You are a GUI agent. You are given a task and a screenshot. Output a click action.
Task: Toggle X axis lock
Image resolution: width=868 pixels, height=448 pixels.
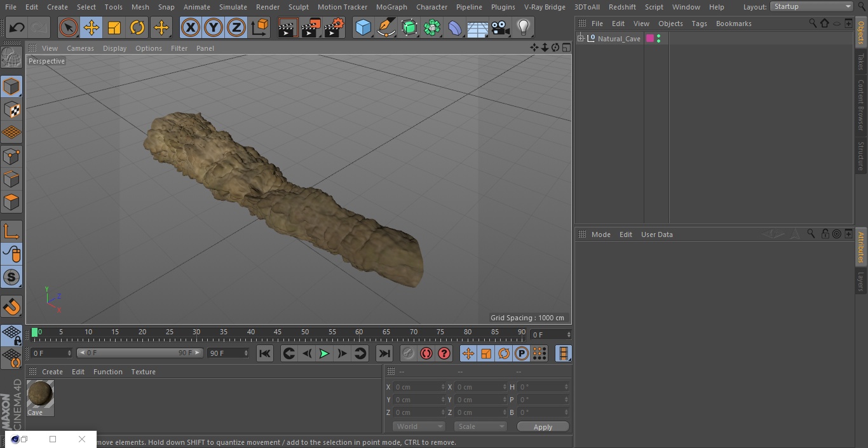tap(191, 28)
